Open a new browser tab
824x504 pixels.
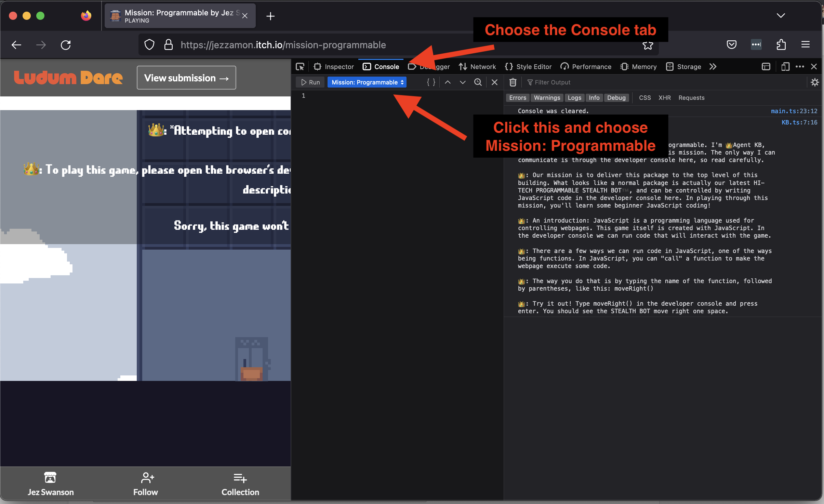270,16
